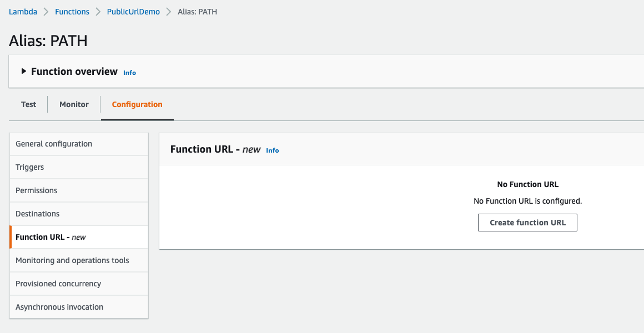Navigate to Lambda via breadcrumb

coord(23,11)
